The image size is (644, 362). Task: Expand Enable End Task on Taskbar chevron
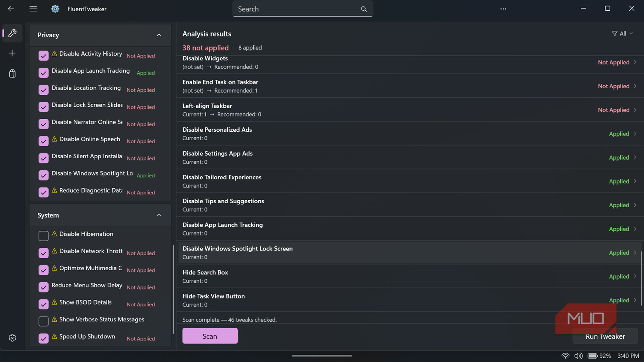click(x=635, y=86)
